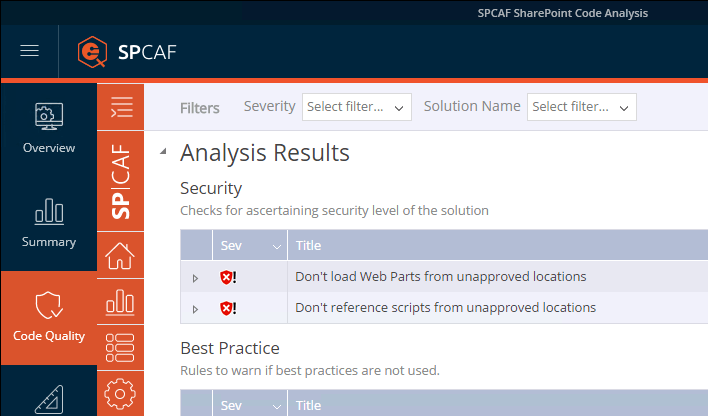Collapse the Analysis Results section
The width and height of the screenshot is (708, 416).
(163, 152)
